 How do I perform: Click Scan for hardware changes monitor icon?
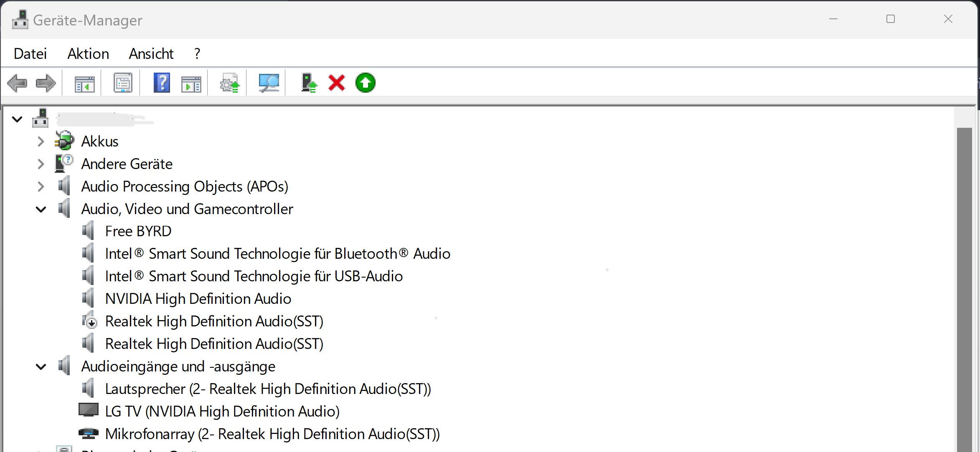coord(268,83)
